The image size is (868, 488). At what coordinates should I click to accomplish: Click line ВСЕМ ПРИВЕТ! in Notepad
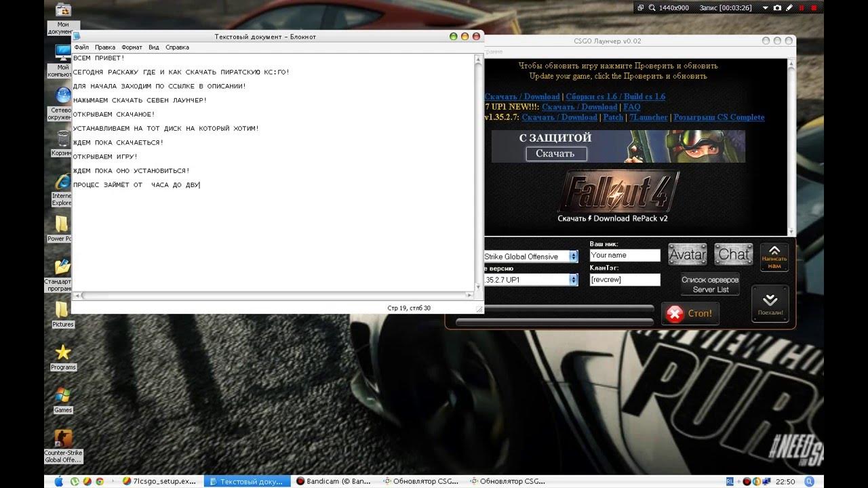pos(99,58)
